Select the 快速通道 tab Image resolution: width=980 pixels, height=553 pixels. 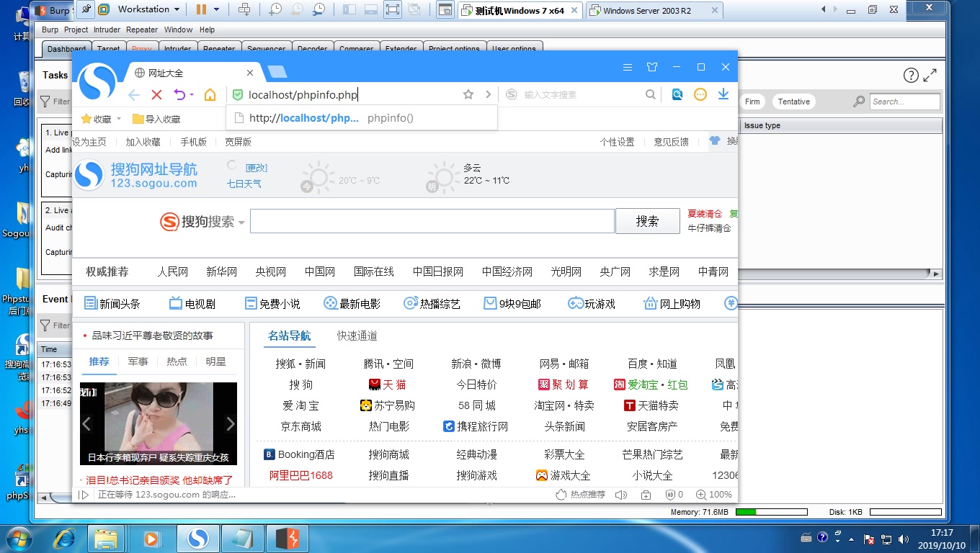coord(357,336)
